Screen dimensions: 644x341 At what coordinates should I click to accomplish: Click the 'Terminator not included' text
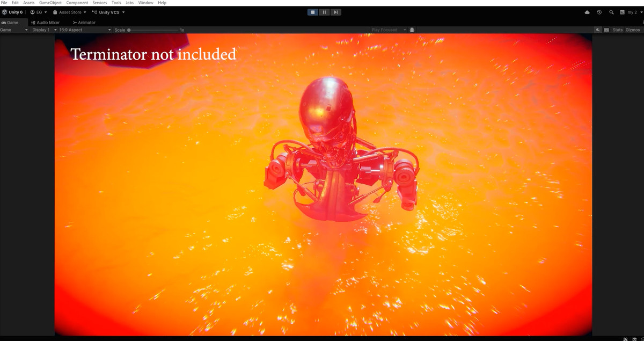[153, 54]
